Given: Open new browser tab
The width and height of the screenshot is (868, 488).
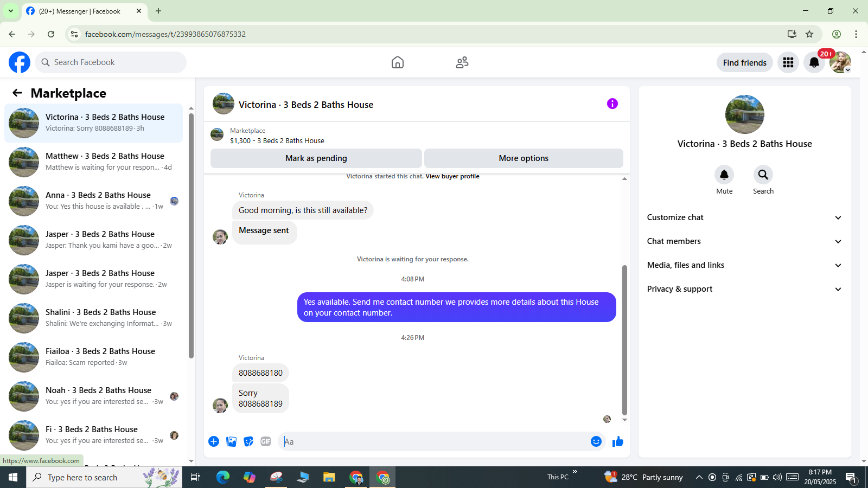Looking at the screenshot, I should pos(158,11).
